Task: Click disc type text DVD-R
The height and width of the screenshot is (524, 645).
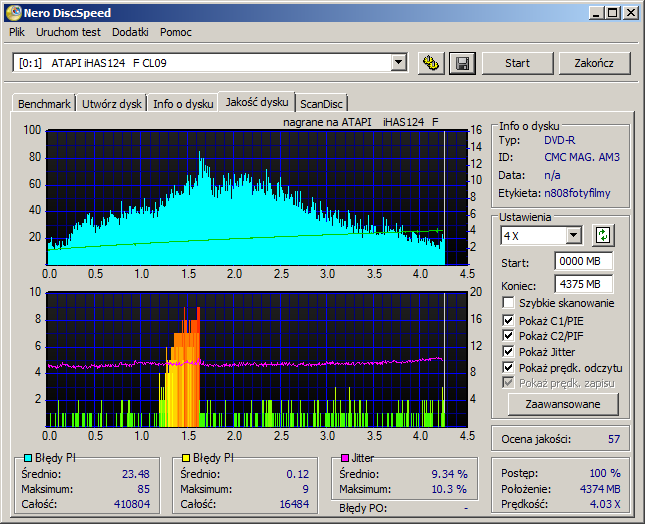Action: 559,140
